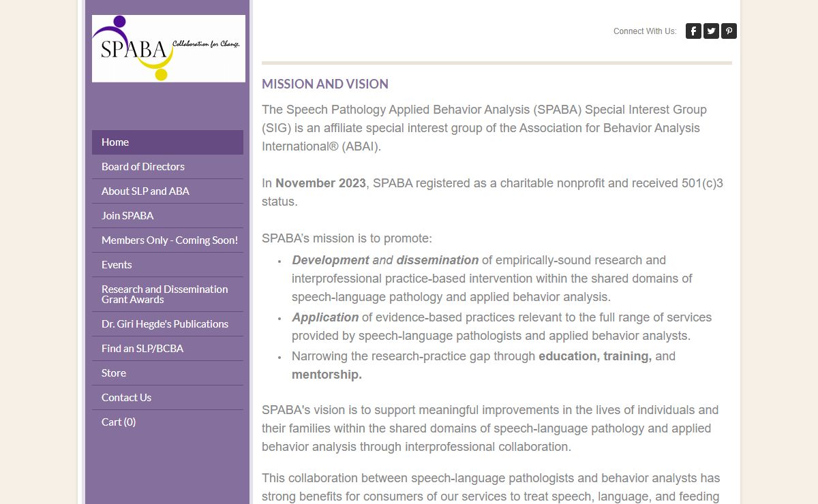Click the bold 'November 2023' text
818x504 pixels.
(x=320, y=183)
